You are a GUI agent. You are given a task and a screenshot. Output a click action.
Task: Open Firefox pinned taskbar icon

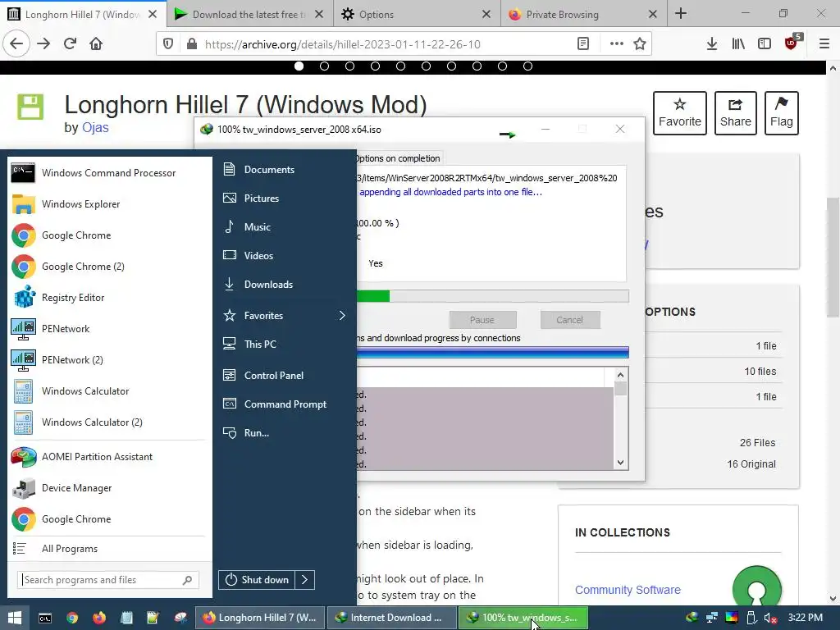[x=99, y=618]
